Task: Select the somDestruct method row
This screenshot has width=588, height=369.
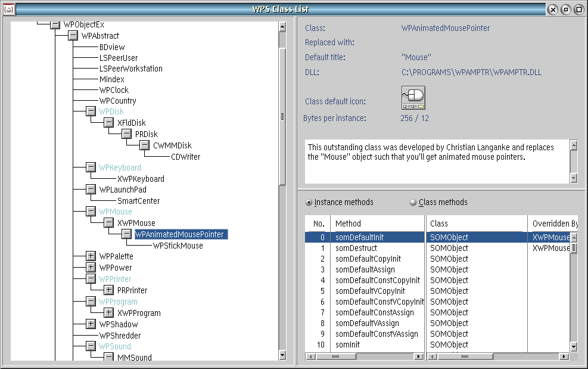Action: (x=356, y=248)
